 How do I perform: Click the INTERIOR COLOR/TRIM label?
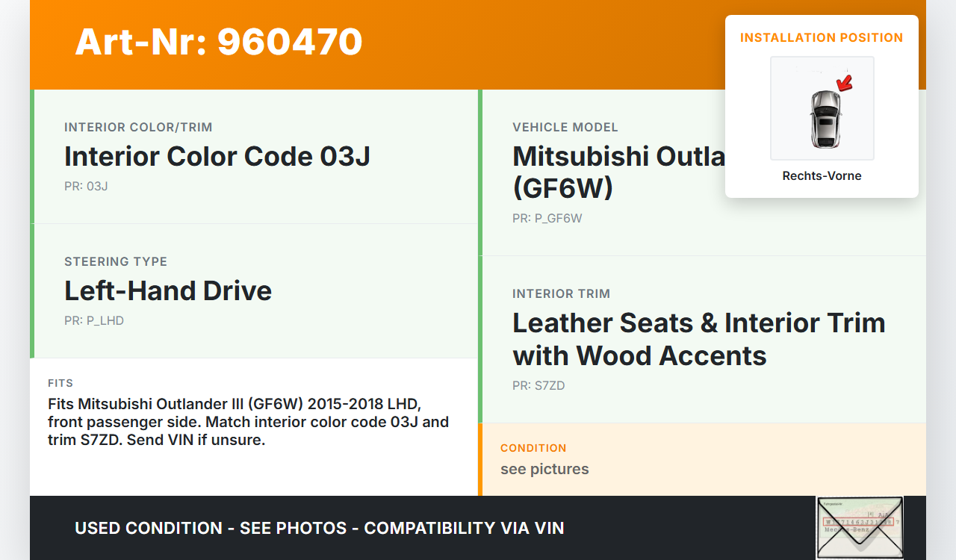138,127
